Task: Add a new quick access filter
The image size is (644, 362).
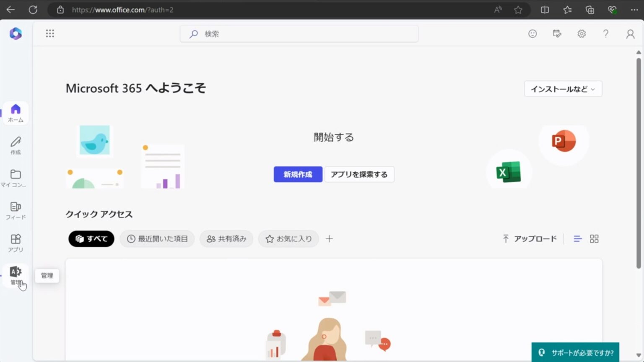Action: 329,239
